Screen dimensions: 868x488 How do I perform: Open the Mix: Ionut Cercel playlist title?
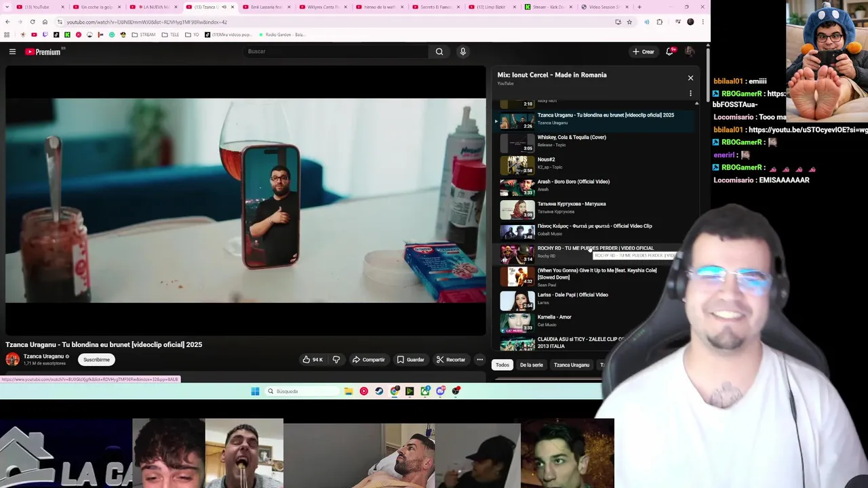tap(552, 75)
